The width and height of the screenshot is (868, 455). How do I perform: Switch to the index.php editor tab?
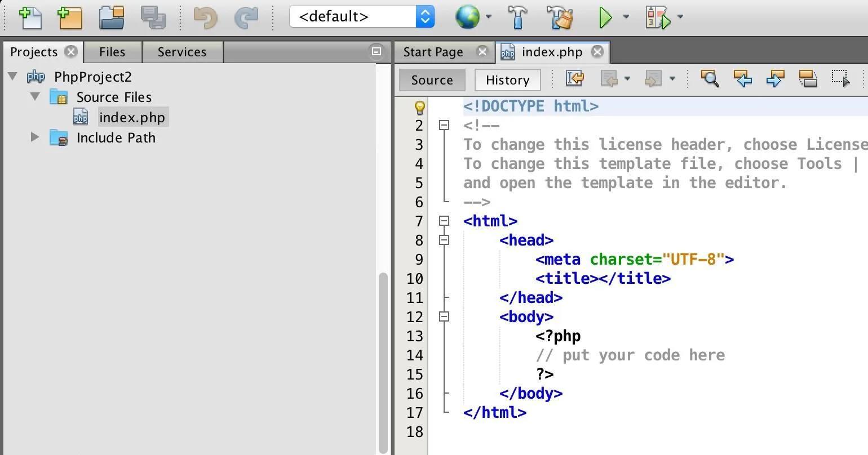(552, 52)
